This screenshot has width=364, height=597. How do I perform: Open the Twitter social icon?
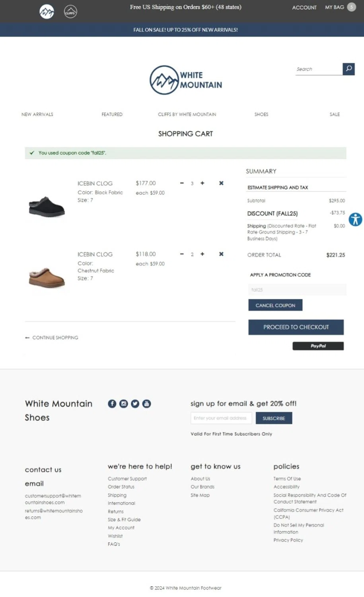[x=135, y=404]
